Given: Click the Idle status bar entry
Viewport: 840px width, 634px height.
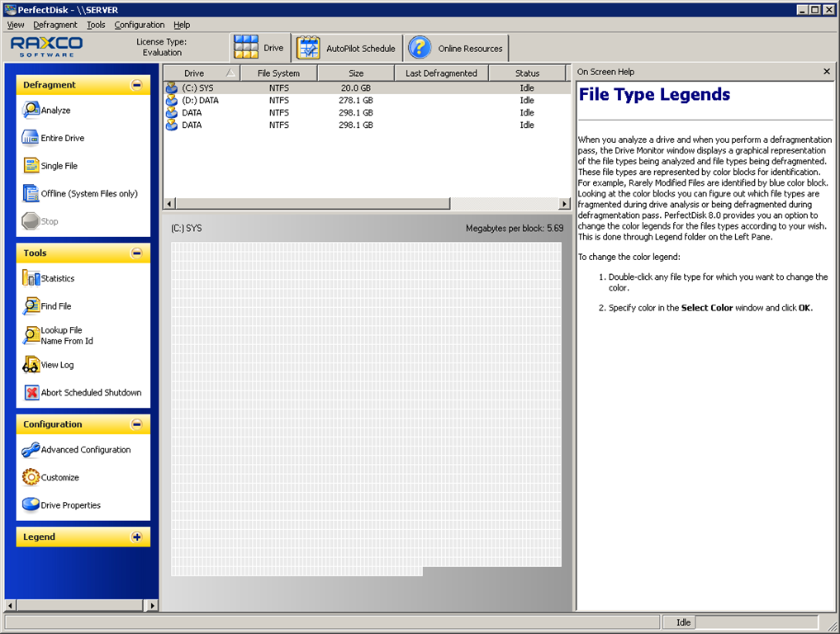Looking at the screenshot, I should 683,622.
